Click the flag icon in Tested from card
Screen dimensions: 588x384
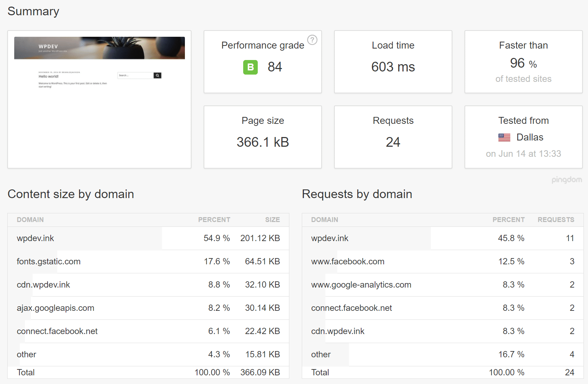(504, 137)
